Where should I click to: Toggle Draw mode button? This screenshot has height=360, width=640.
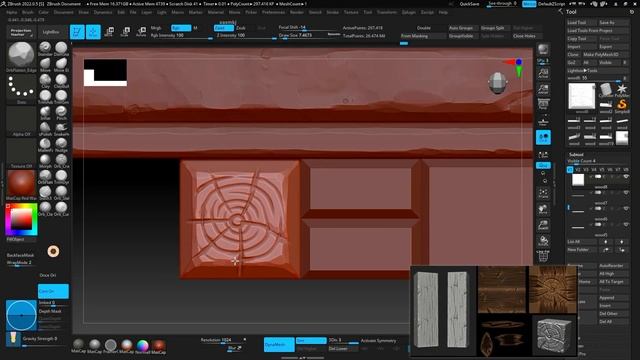click(93, 32)
